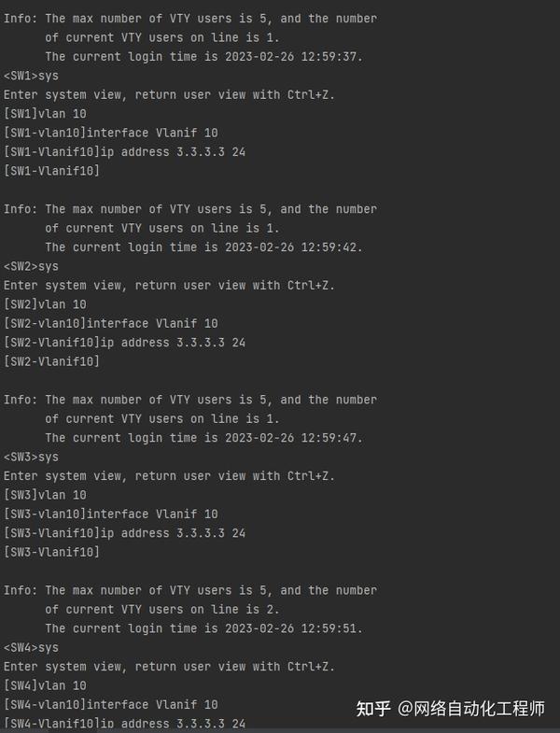560x733 pixels.
Task: Click the <SW3>sys command line
Action: coord(31,457)
